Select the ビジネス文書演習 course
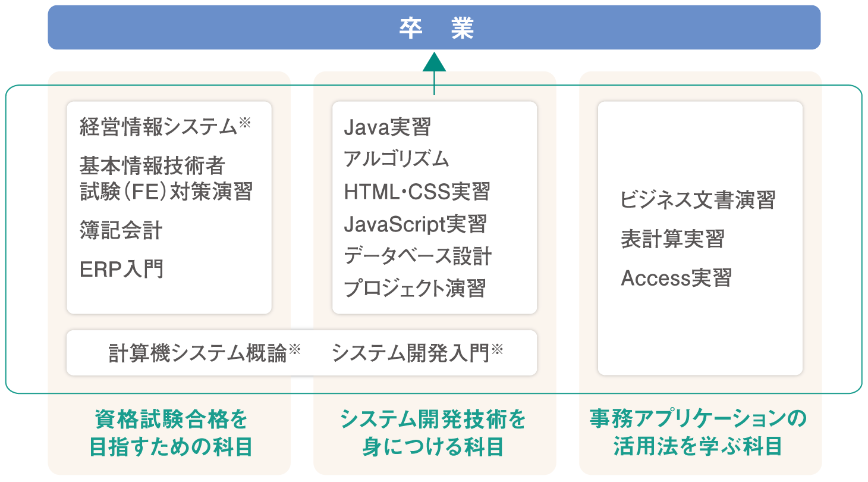Viewport: 868px width, 482px height. tap(698, 199)
